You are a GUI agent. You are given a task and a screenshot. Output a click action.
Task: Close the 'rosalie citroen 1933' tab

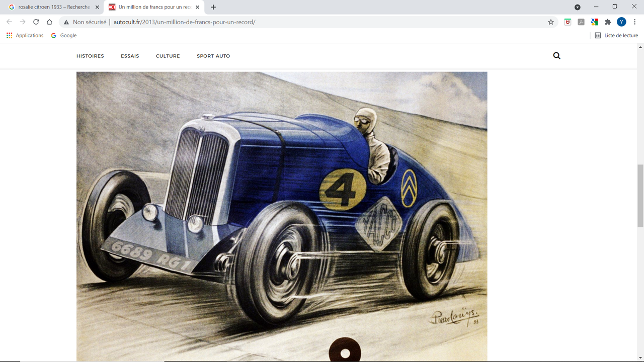point(97,7)
